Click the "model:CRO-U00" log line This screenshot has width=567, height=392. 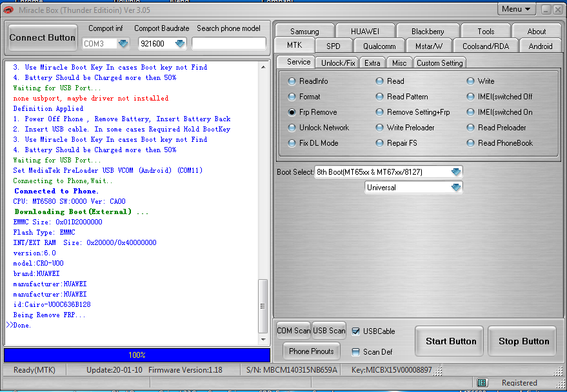38,264
